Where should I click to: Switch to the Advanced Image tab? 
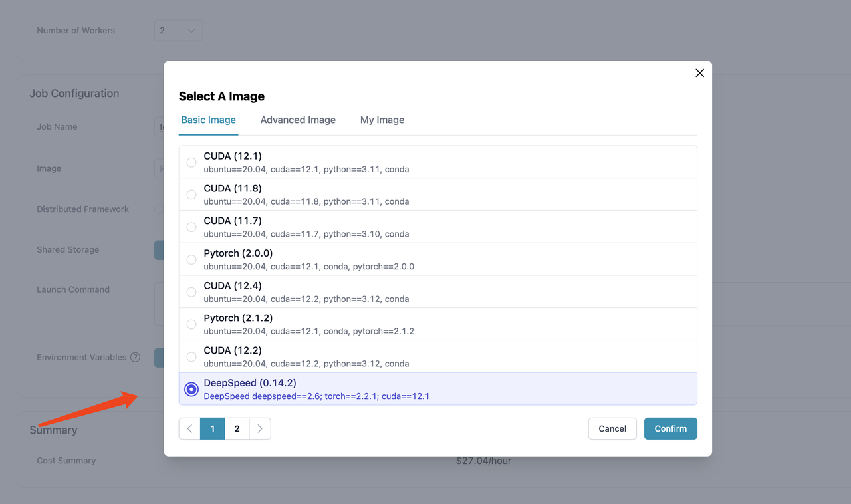(x=298, y=120)
